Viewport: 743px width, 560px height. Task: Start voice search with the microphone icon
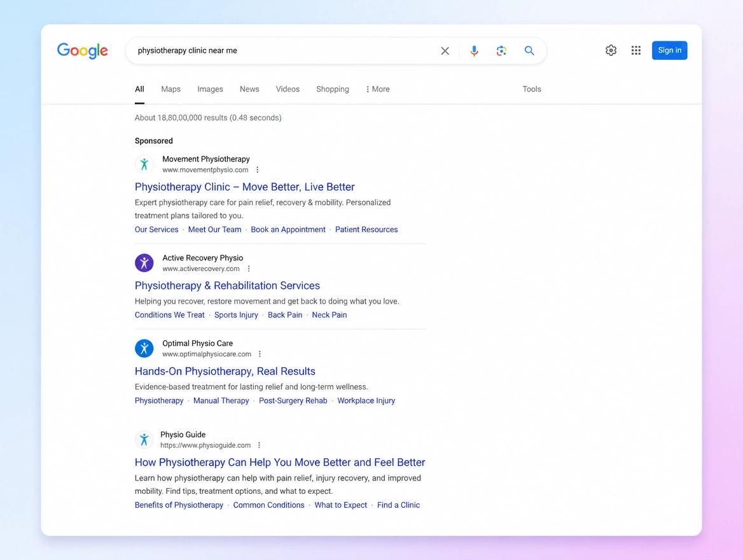click(474, 51)
